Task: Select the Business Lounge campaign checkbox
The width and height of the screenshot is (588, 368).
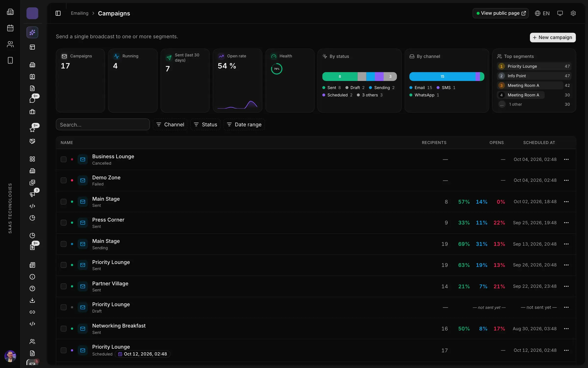Action: [x=63, y=159]
